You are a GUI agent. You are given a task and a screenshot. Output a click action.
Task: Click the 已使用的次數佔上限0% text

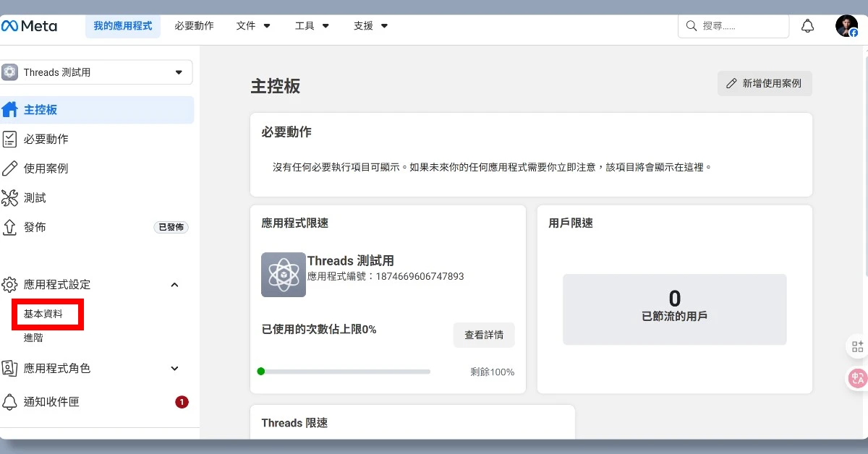click(x=319, y=330)
